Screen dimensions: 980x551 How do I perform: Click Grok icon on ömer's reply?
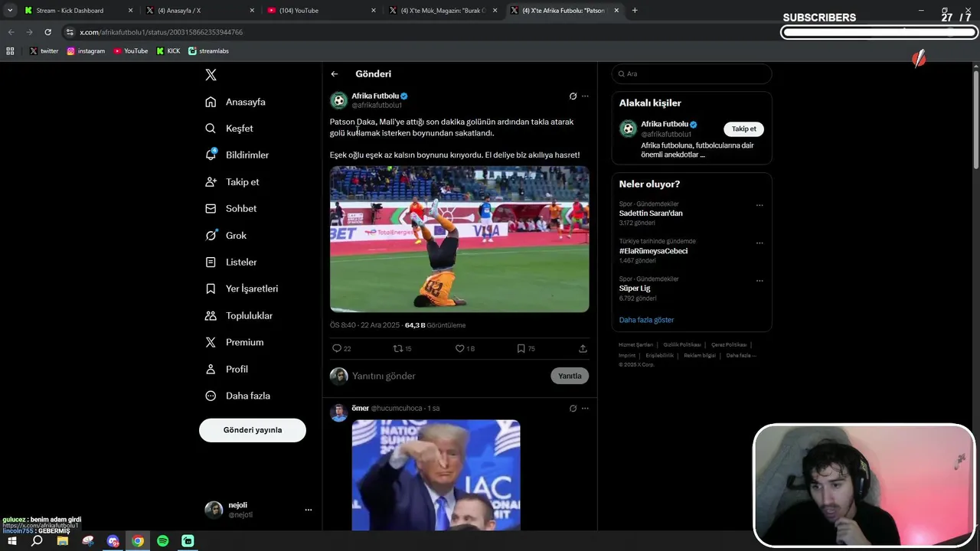[x=573, y=409]
